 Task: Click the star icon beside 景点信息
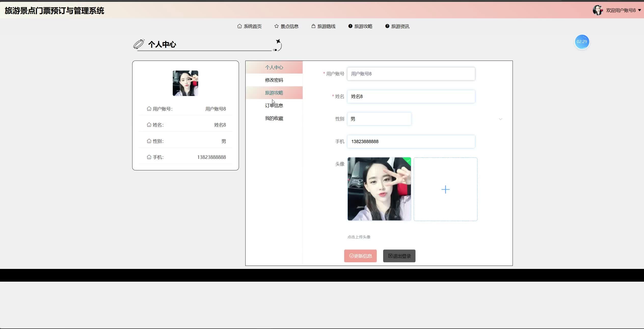276,26
